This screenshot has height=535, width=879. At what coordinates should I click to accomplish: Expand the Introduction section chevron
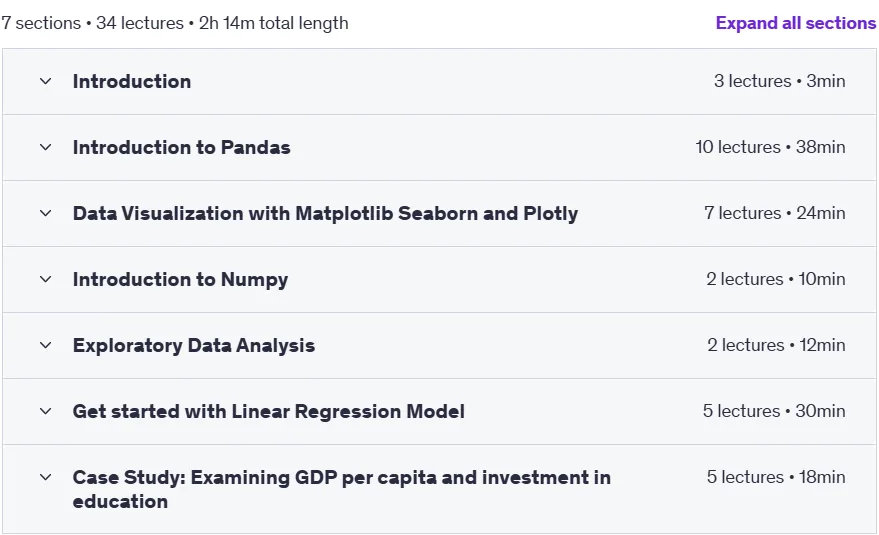[x=45, y=81]
